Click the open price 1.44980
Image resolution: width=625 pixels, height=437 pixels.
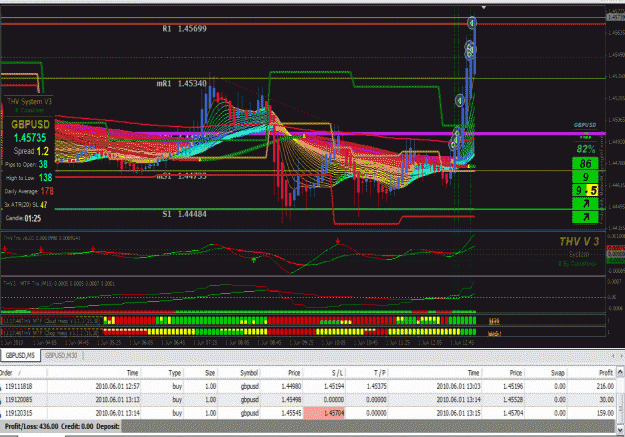point(291,386)
